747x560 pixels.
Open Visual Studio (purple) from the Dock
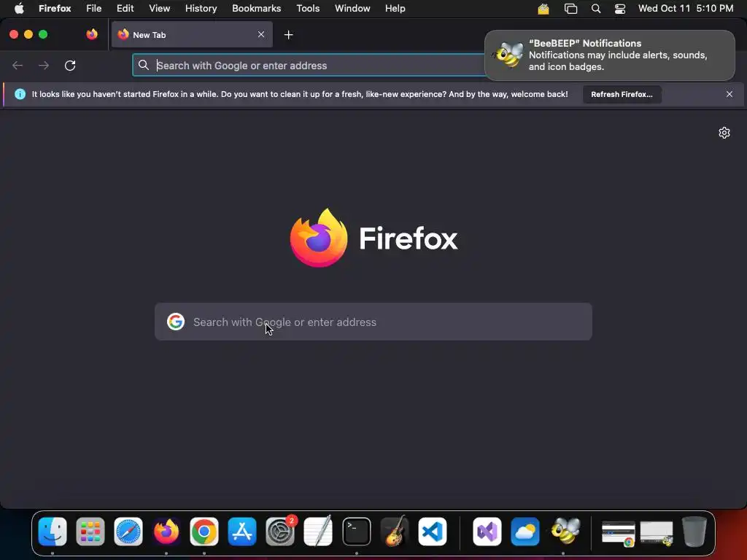point(487,532)
